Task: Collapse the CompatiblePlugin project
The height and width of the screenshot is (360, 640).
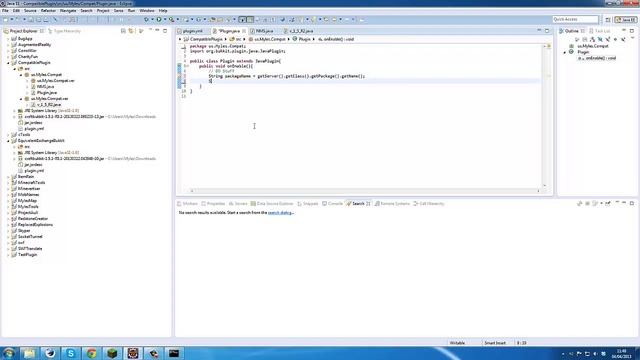Action: click(x=8, y=63)
